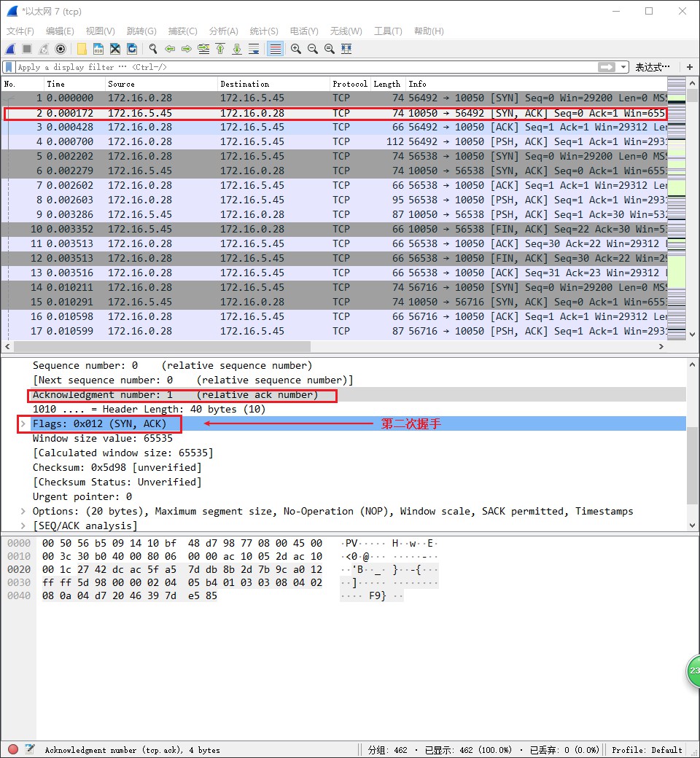Open capture options gear icon
This screenshot has width=700, height=758.
(61, 49)
